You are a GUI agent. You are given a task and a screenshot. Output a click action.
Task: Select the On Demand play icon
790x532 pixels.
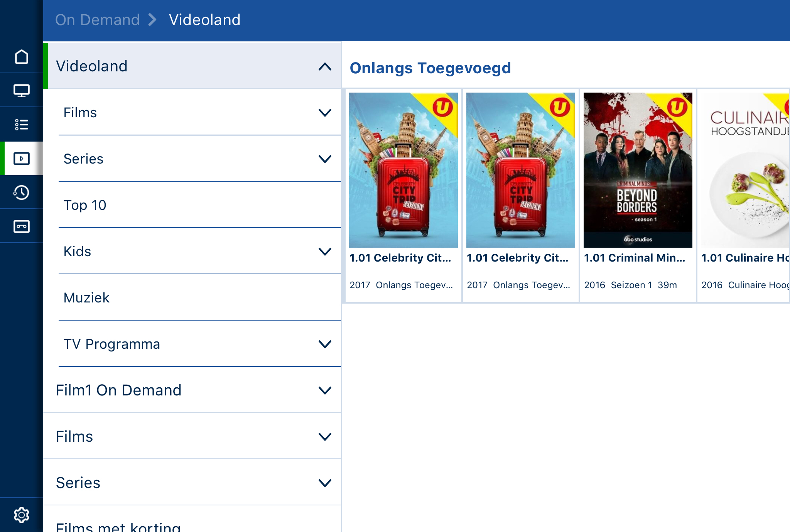[22, 159]
